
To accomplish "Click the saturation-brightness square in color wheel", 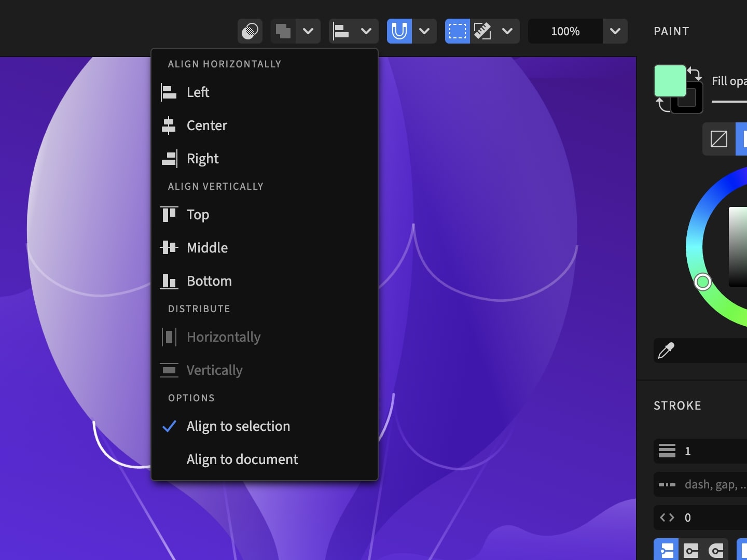I will 738,247.
